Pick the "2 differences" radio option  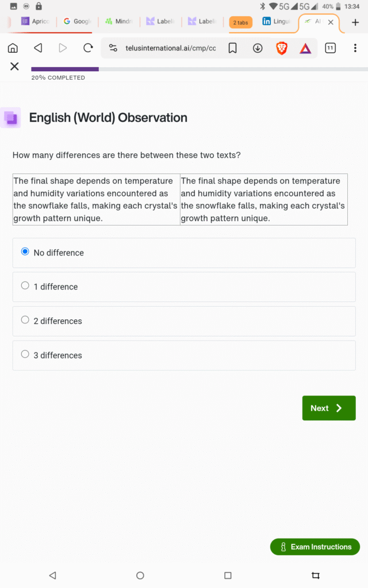25,320
